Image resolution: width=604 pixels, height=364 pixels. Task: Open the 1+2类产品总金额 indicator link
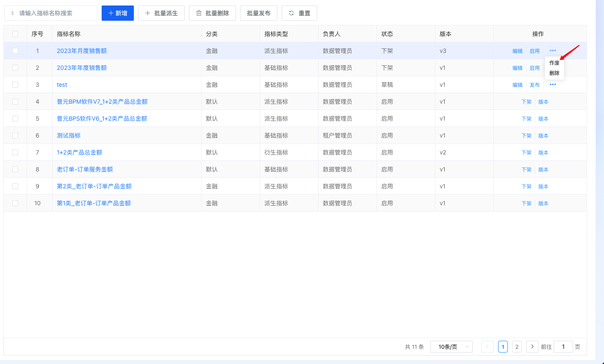(80, 152)
